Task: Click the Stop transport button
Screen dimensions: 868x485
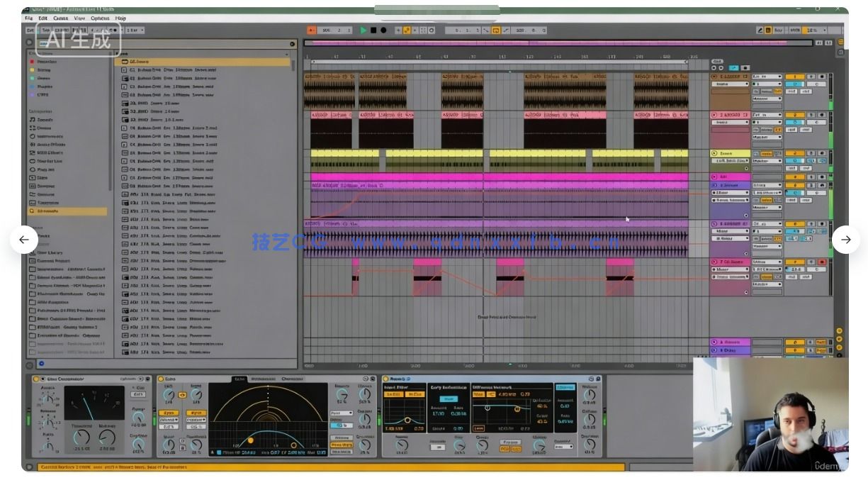Action: (x=373, y=30)
